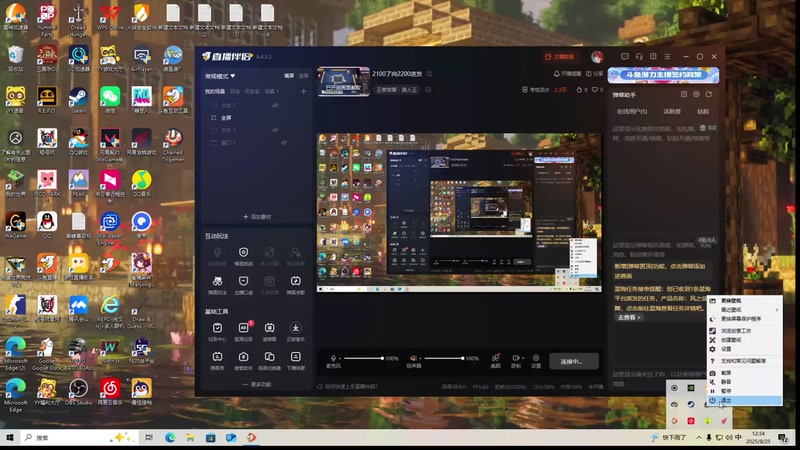Open settings gear beside the record button
This screenshot has width=800, height=450.
[536, 360]
